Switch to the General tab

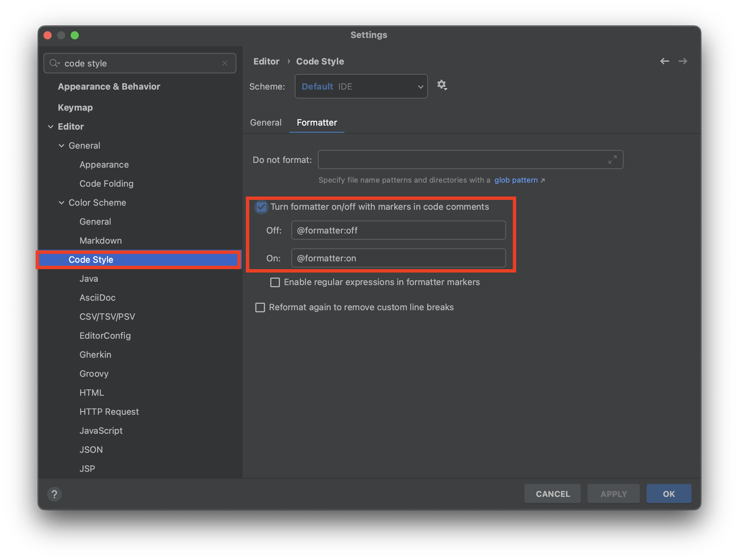point(266,123)
